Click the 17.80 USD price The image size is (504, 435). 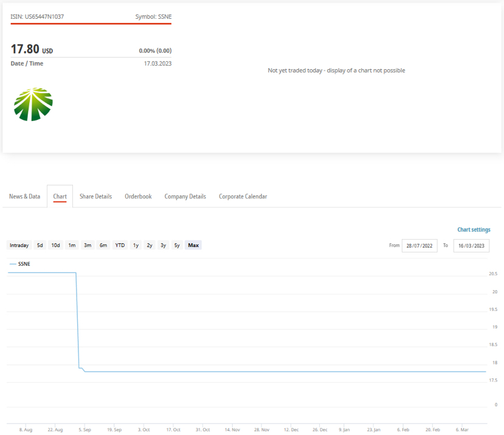coord(32,49)
